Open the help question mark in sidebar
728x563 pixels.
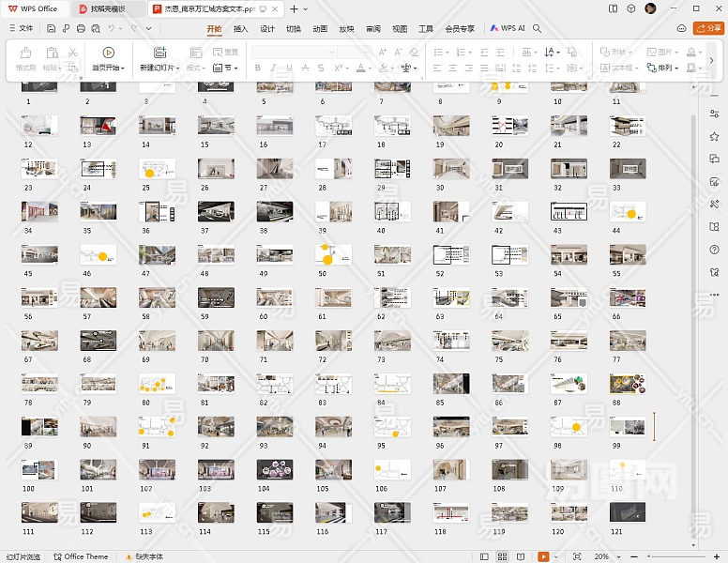pyautogui.click(x=715, y=250)
